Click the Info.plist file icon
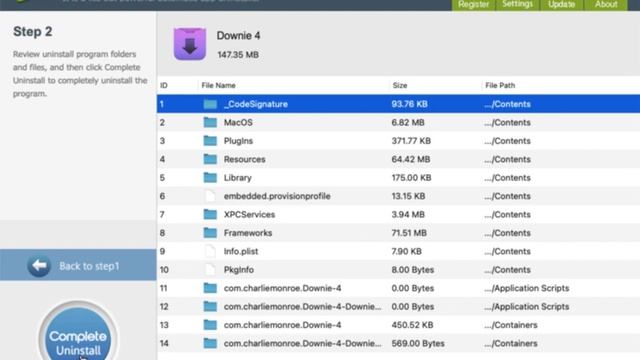The height and width of the screenshot is (360, 640). click(210, 251)
